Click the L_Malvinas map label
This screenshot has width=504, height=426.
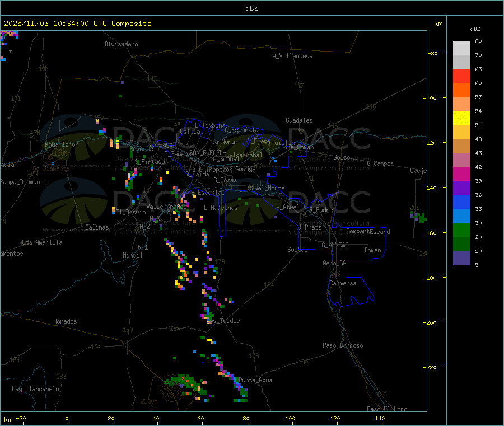coord(221,208)
